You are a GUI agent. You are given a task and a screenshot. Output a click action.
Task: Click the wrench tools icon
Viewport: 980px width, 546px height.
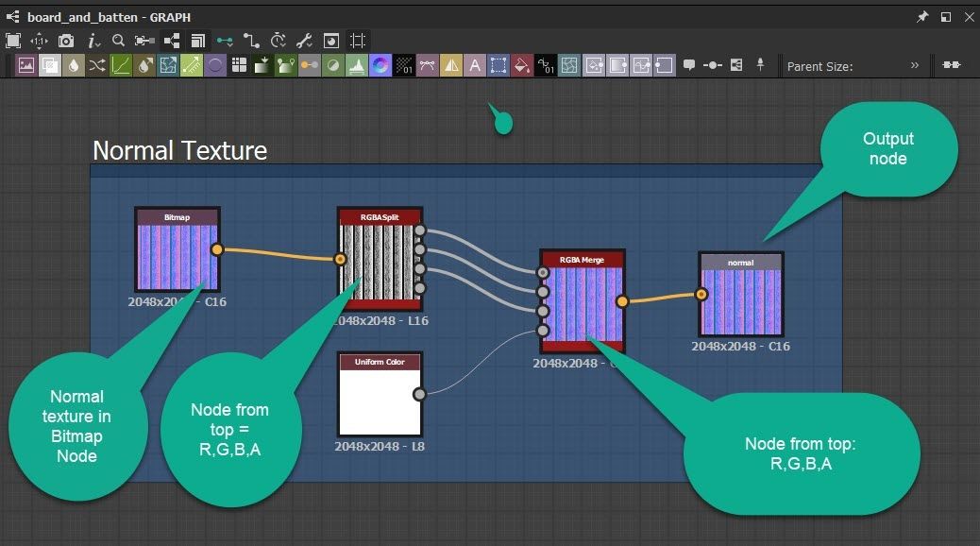click(x=304, y=41)
